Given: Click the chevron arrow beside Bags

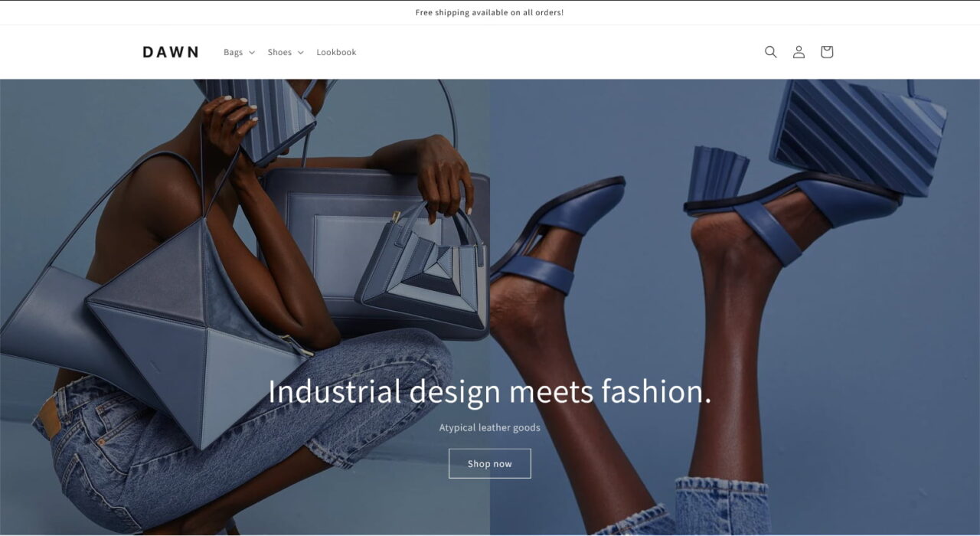Looking at the screenshot, I should pyautogui.click(x=251, y=53).
